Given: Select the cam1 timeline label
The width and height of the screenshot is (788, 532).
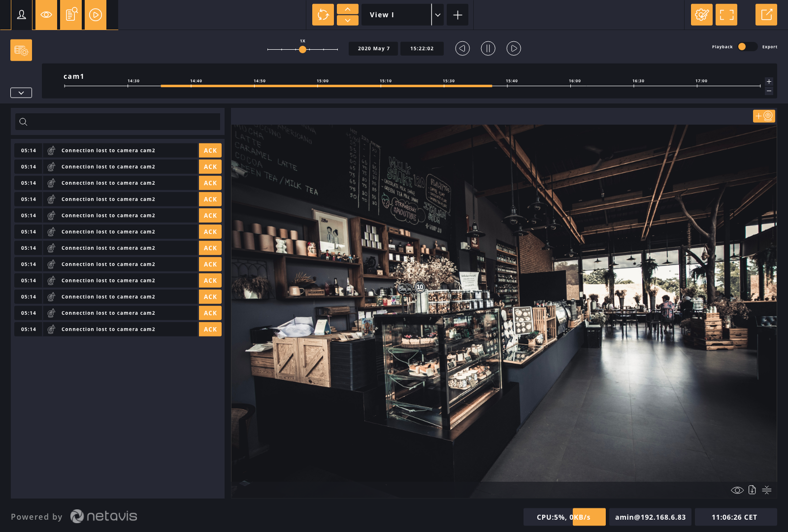Looking at the screenshot, I should (74, 76).
